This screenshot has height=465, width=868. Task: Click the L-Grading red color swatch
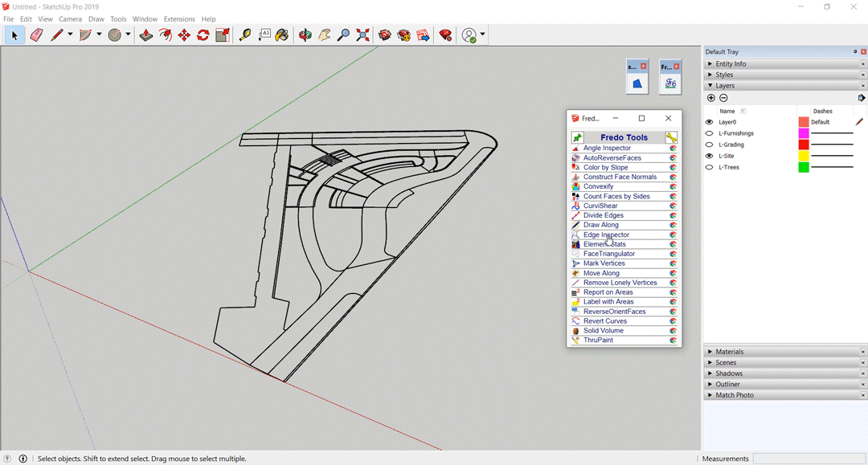click(x=803, y=145)
